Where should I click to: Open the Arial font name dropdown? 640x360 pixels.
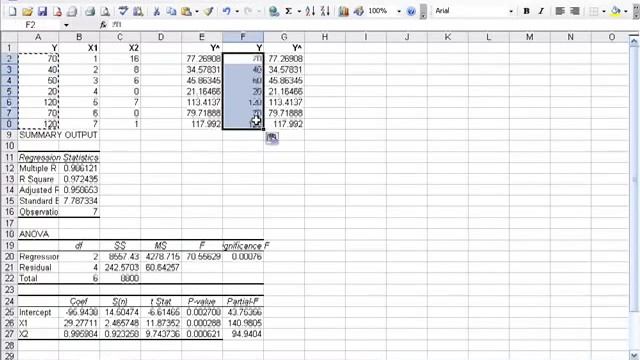[511, 11]
